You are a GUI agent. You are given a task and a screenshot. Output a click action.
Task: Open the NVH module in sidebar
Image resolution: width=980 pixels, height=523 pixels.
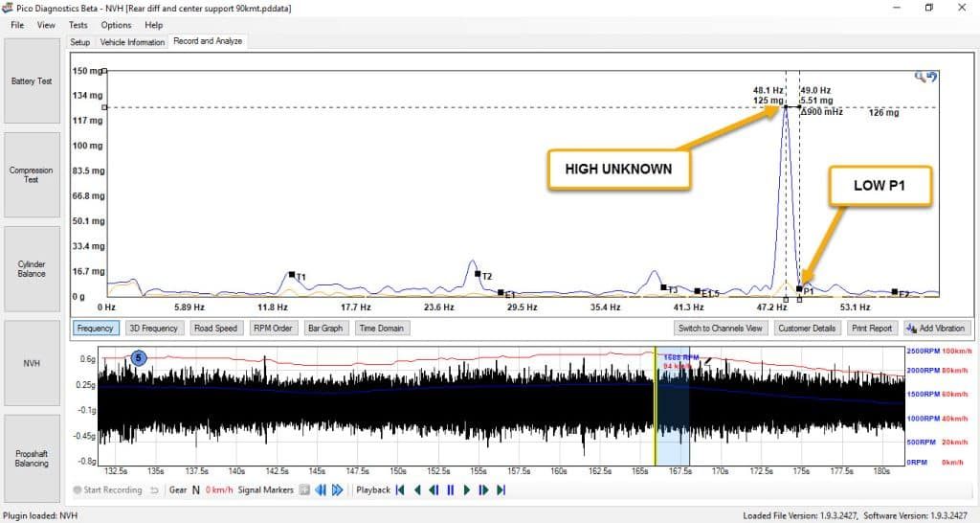tap(32, 363)
